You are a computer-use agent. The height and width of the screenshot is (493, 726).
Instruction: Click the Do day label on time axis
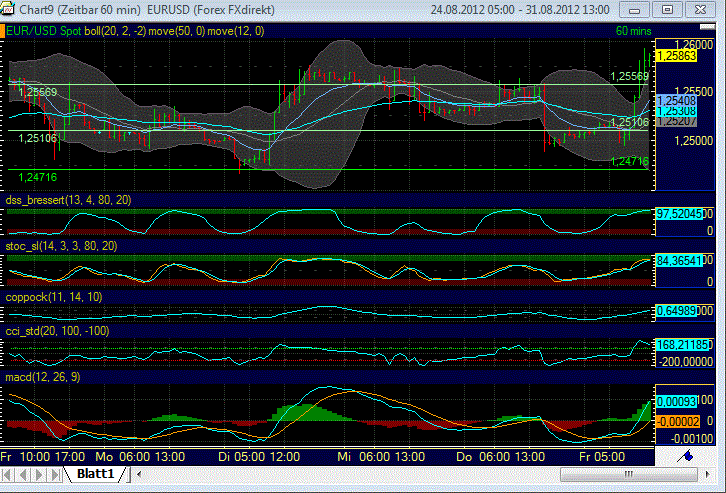[x=464, y=457]
